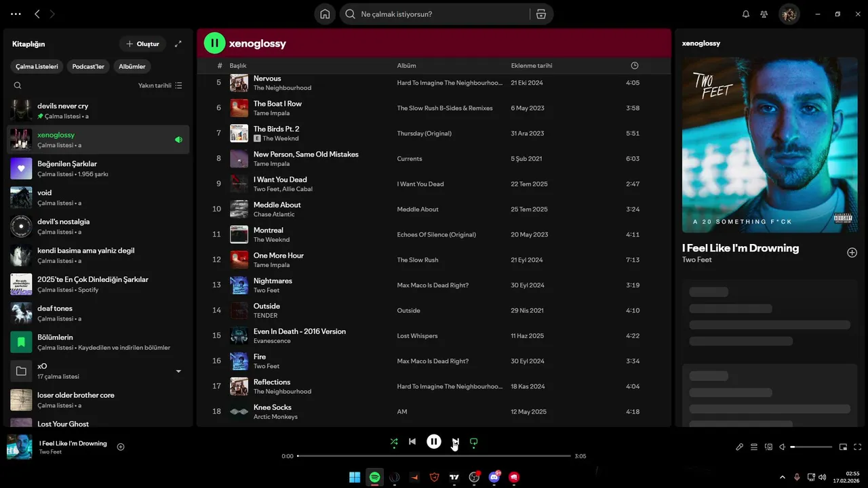Image resolution: width=868 pixels, height=488 pixels.
Task: Open Windows Start menu
Action: coord(355,477)
